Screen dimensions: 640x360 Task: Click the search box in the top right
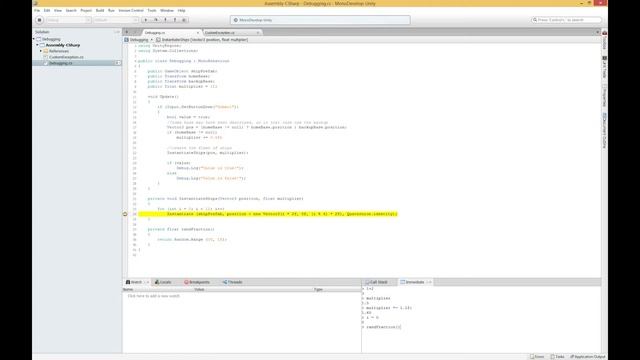pyautogui.click(x=567, y=20)
